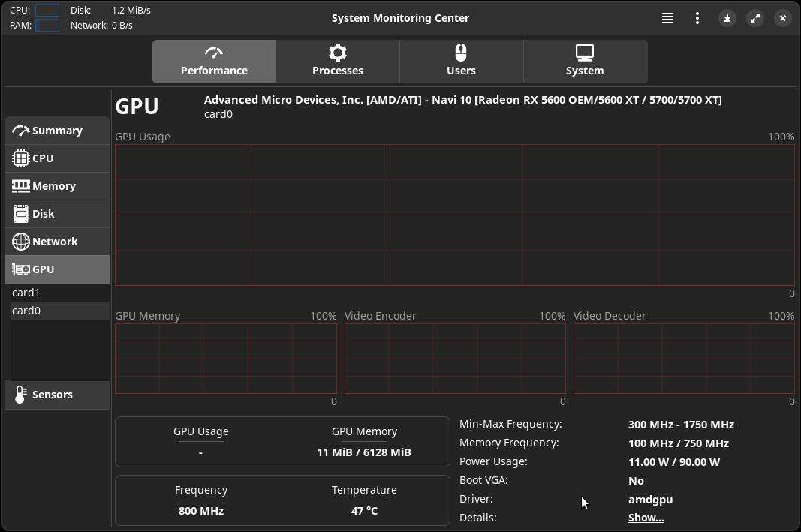The image size is (801, 532).
Task: Click the Performance speedometer icon
Action: click(213, 53)
